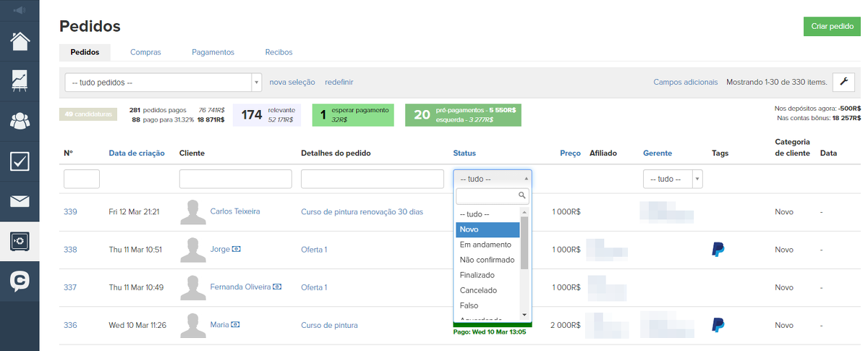Click the green 'Criar pedido' button
The height and width of the screenshot is (351, 868).
pos(832,26)
